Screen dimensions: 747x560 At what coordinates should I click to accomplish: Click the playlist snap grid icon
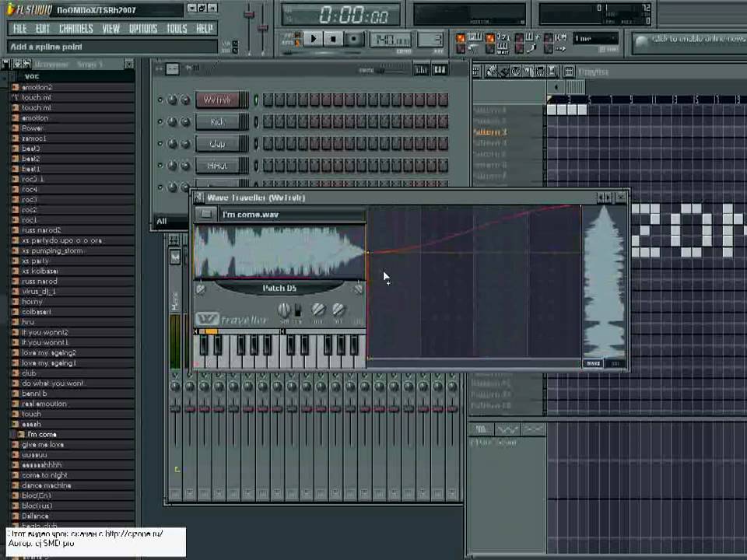(568, 72)
